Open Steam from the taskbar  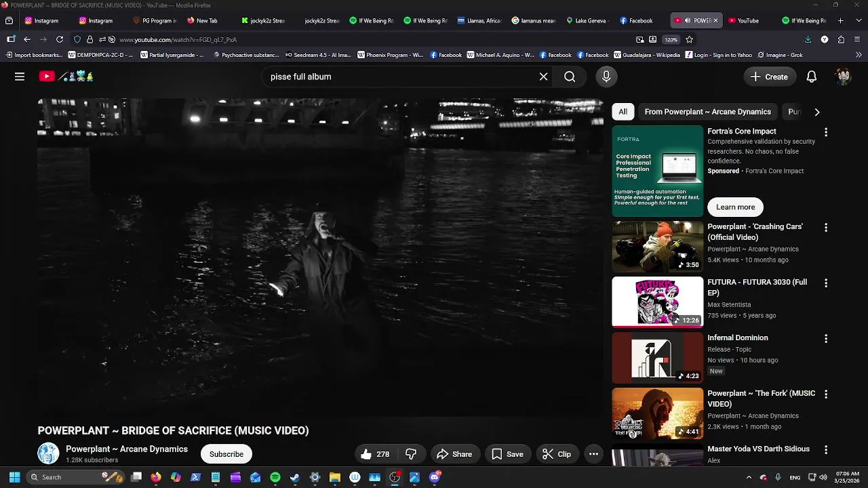[295, 477]
